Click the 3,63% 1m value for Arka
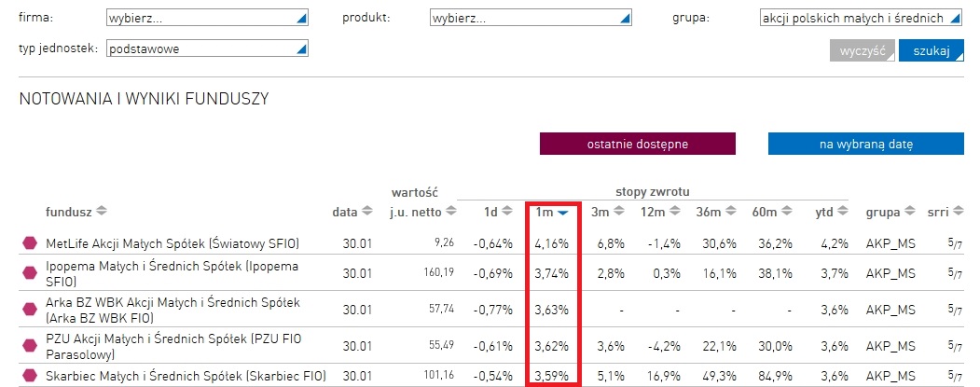This screenshot has width=980, height=387. pyautogui.click(x=552, y=310)
